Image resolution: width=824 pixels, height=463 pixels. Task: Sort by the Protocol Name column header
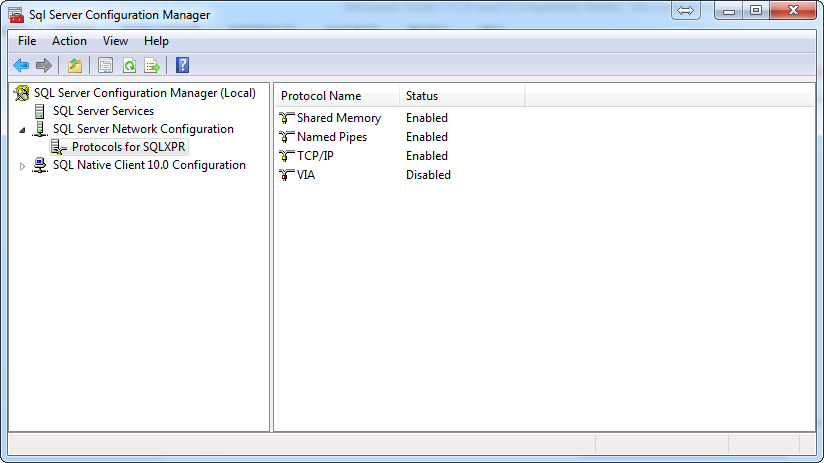(x=337, y=96)
